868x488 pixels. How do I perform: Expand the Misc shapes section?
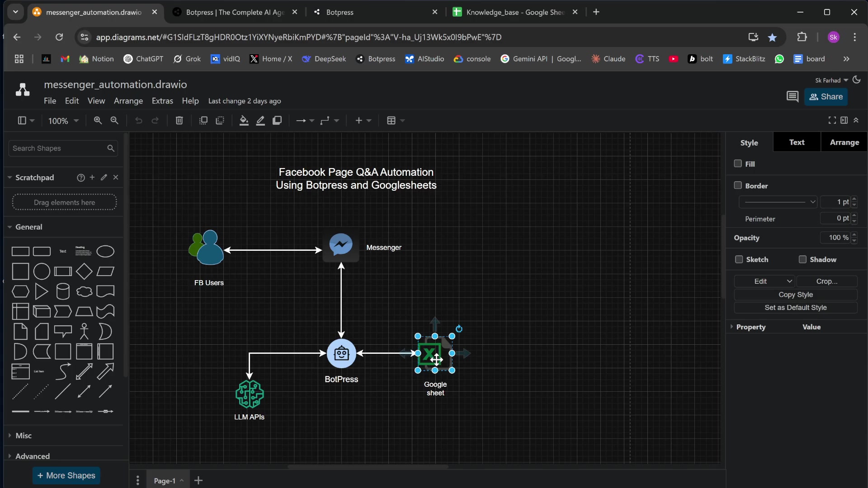pyautogui.click(x=24, y=436)
